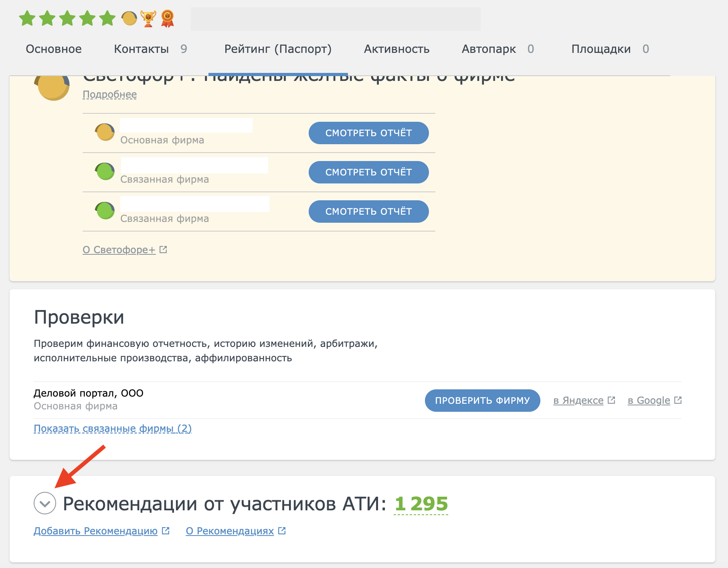728x568 pixels.
Task: Click the Основная фирма label under Деловой портал
Action: click(76, 406)
